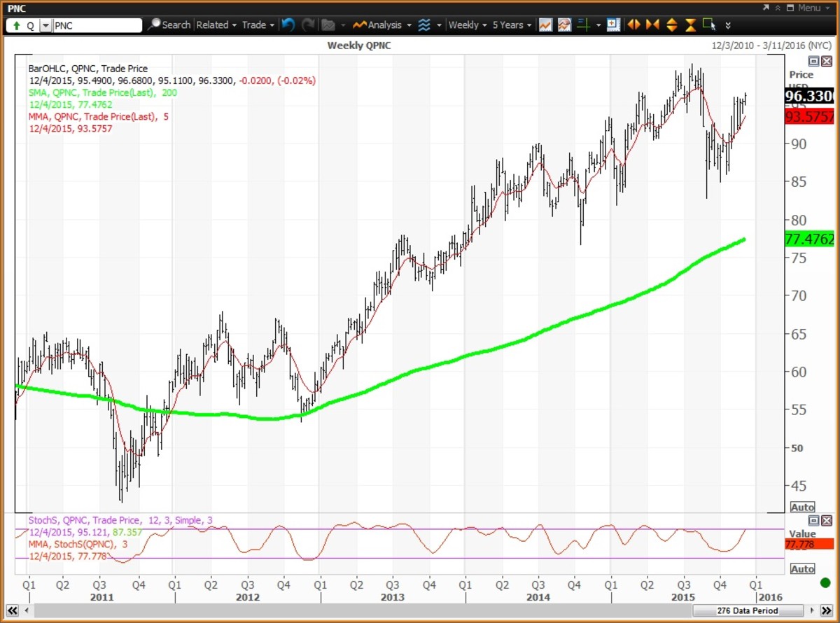This screenshot has height=623, width=840.
Task: Click the Search button
Action: 169,24
